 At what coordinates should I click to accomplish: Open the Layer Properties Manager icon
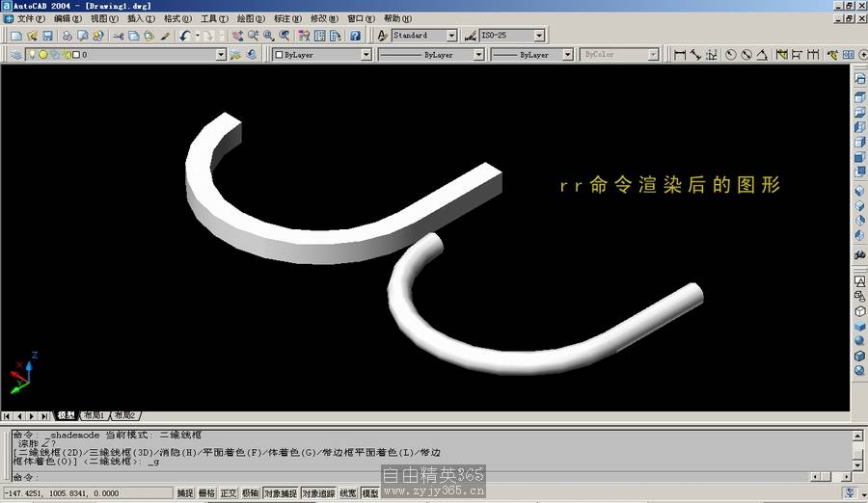[x=16, y=55]
